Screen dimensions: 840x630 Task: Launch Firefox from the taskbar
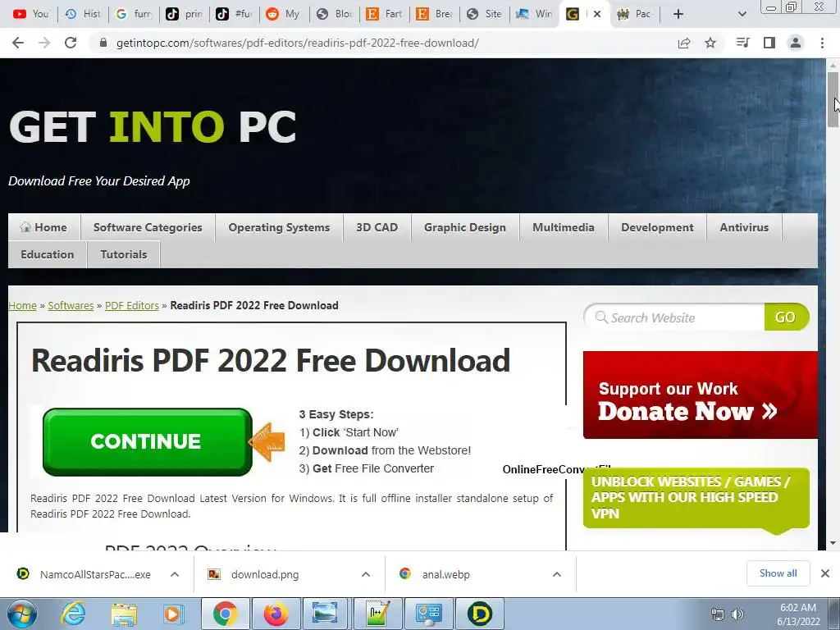(x=276, y=614)
